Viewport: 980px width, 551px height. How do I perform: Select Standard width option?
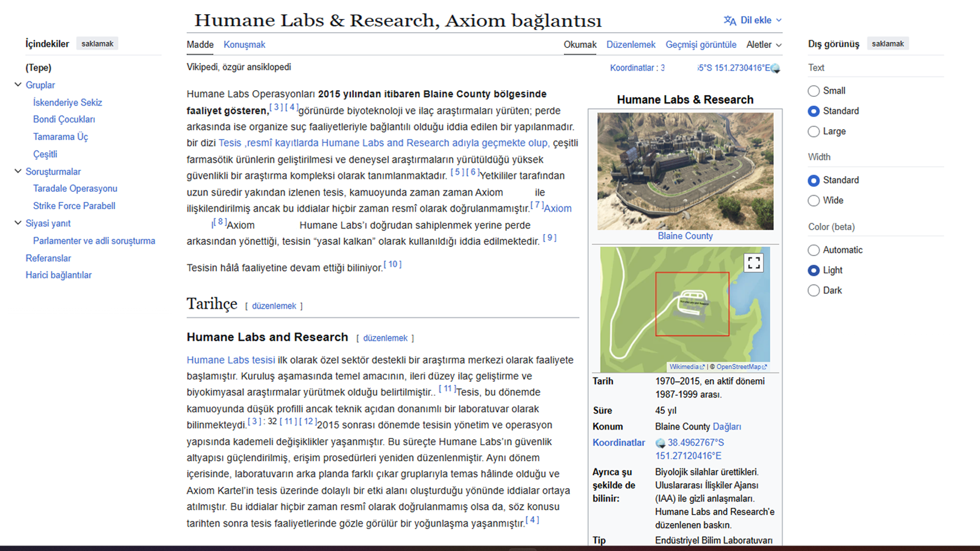(814, 181)
